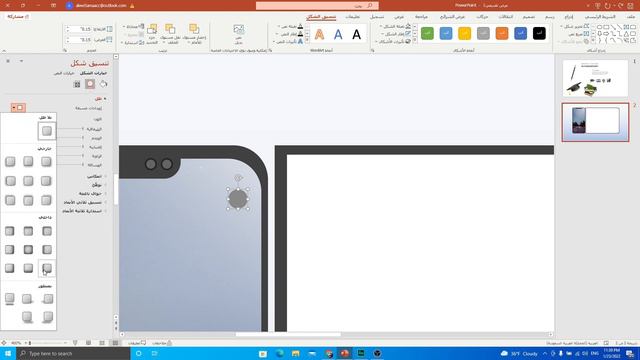
Task: Open the Size & Properties icon in Format Shape pane
Action: point(77,84)
